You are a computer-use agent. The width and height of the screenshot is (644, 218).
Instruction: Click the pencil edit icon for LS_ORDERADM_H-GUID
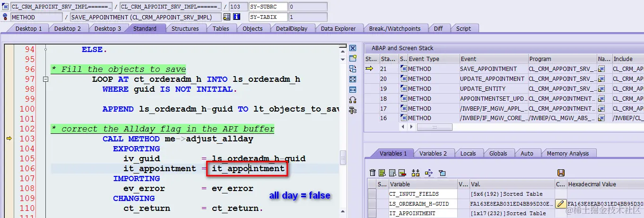click(x=561, y=204)
